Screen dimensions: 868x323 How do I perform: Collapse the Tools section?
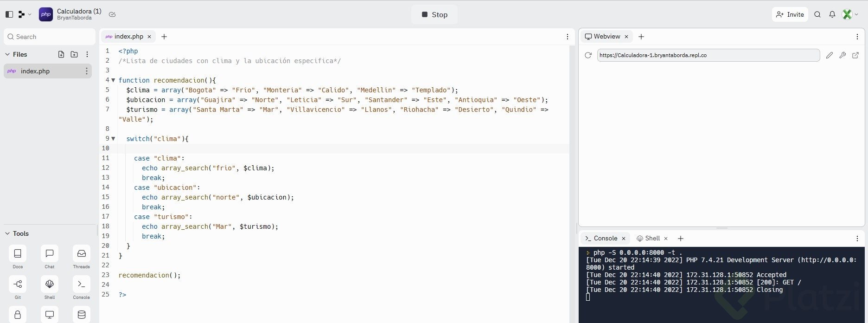click(7, 233)
